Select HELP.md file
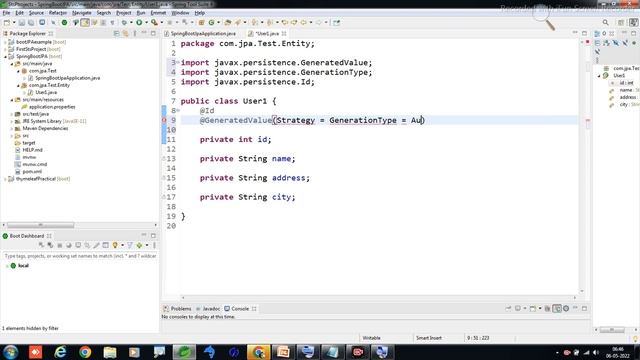640x360 pixels. [32, 150]
